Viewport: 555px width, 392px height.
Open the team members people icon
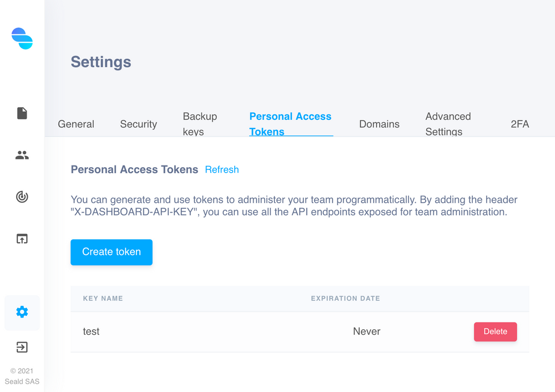click(22, 155)
